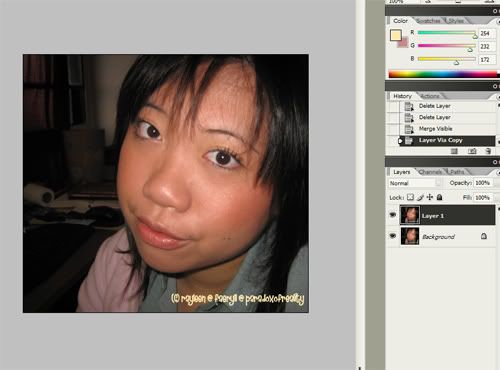Viewport: 500px width, 370px height.
Task: Switch to the History tab
Action: coord(402,96)
